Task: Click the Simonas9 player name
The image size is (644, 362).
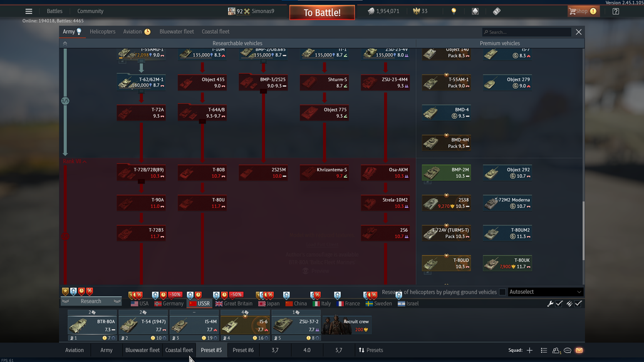Action: (x=263, y=11)
